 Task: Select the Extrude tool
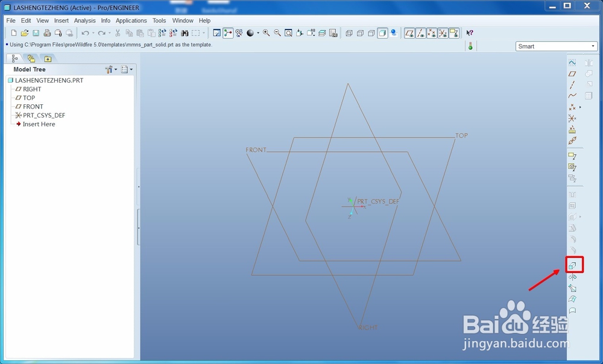(572, 266)
